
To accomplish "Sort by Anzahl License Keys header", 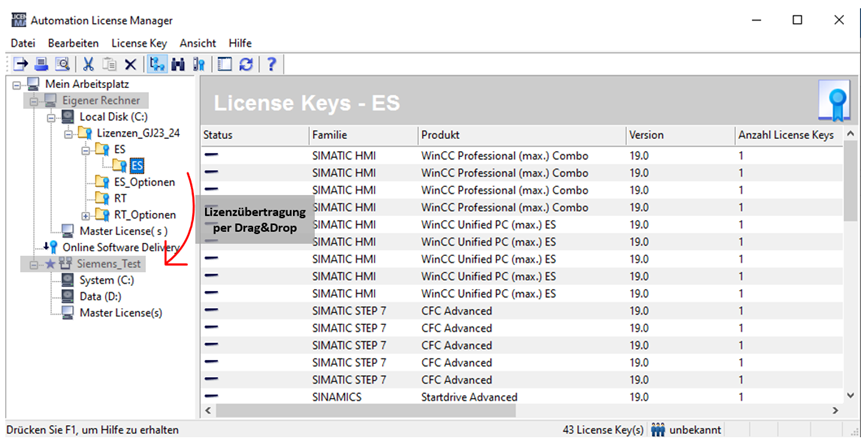I will pyautogui.click(x=788, y=135).
